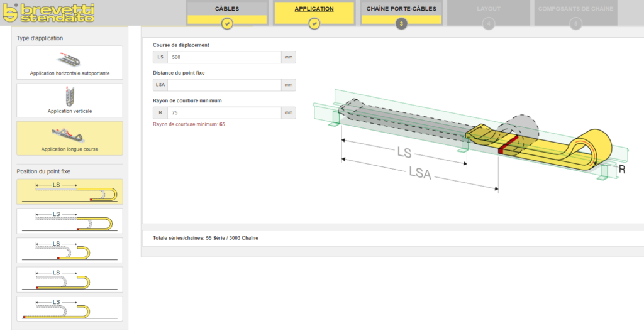The width and height of the screenshot is (644, 336).
Task: Select second fixed point position diagram
Action: 70,221
